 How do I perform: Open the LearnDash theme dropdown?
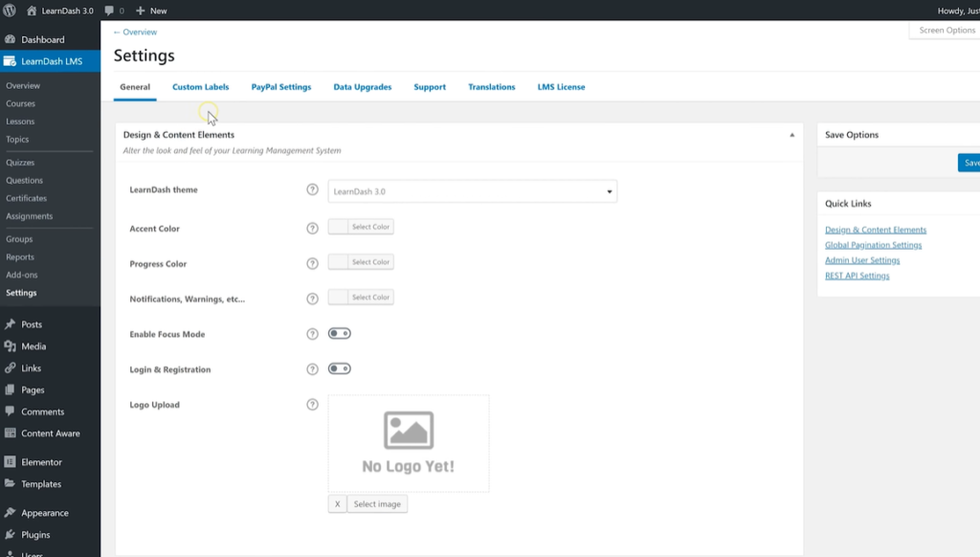click(473, 191)
